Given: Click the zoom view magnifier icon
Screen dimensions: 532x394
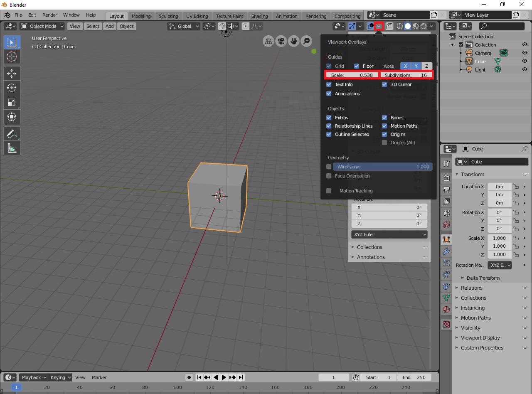Looking at the screenshot, I should 306,41.
